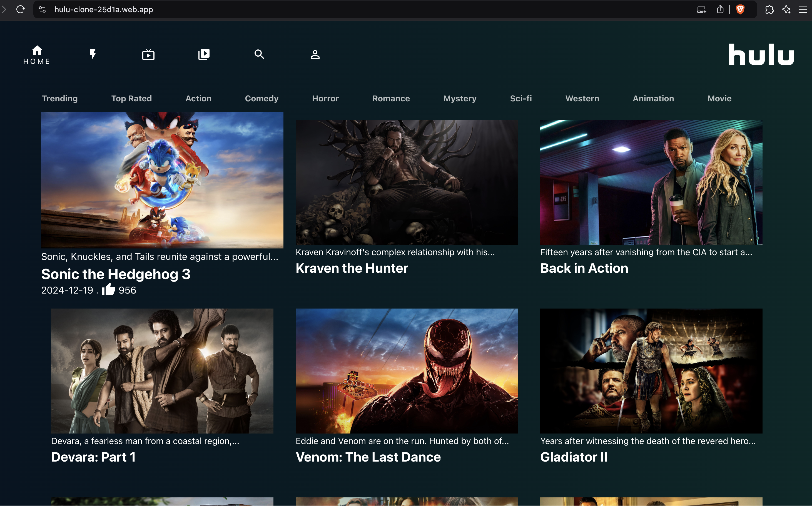The image size is (812, 506).
Task: Click the 'Kraven Kravinoff's complex relationship' description
Action: [395, 252]
